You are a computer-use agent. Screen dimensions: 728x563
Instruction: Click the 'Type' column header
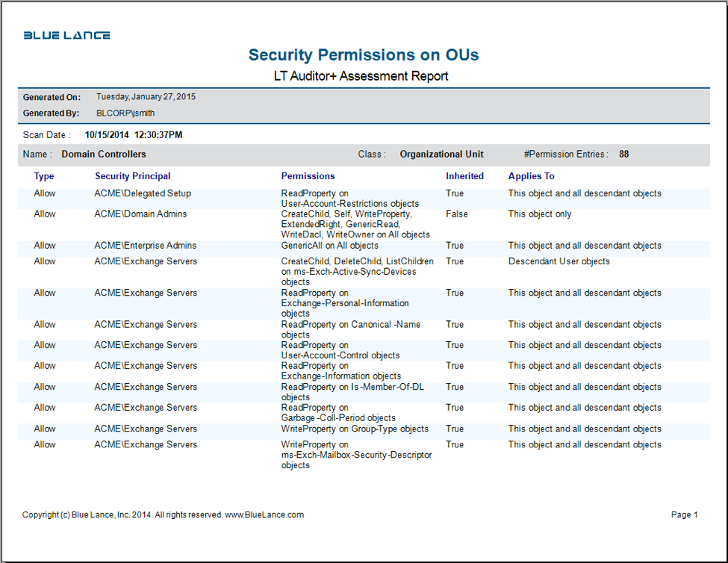coord(44,176)
